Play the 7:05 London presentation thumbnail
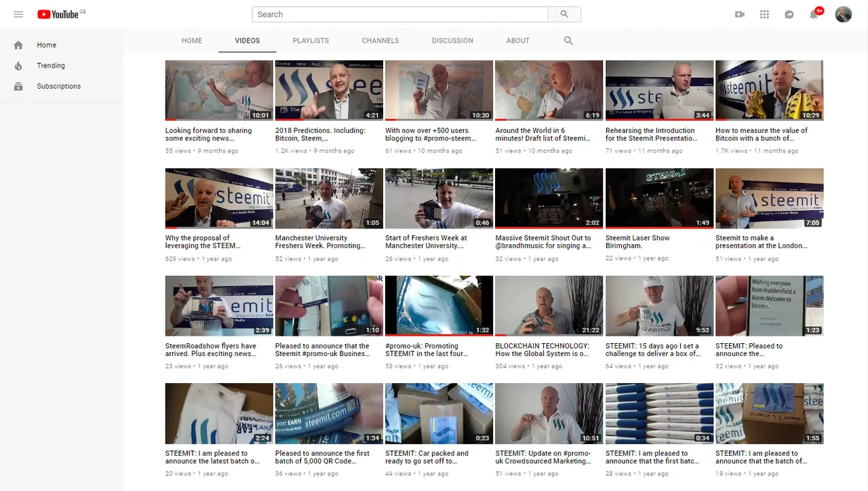The width and height of the screenshot is (868, 491). click(x=769, y=198)
